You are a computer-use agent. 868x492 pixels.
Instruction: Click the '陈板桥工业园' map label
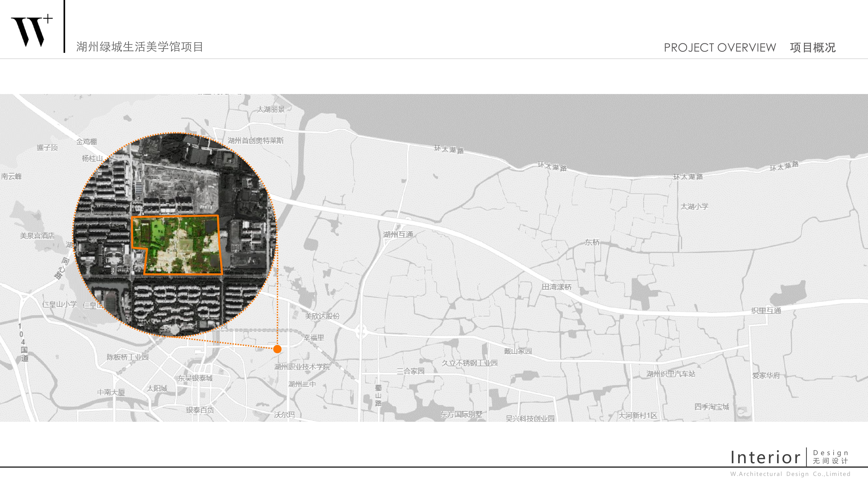point(128,357)
